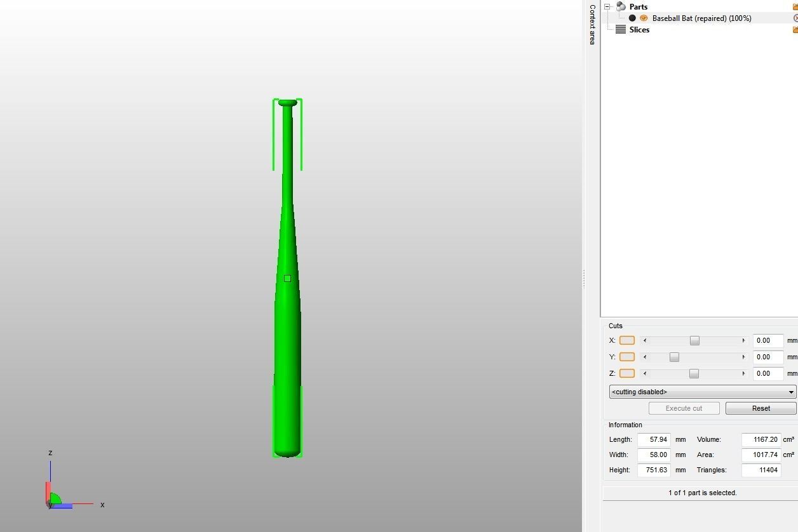This screenshot has height=532, width=798.
Task: Click the Z cut slider thumb
Action: (x=694, y=373)
